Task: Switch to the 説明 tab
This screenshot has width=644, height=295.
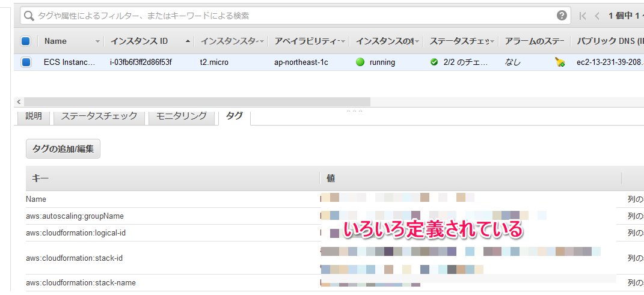Action: click(34, 117)
